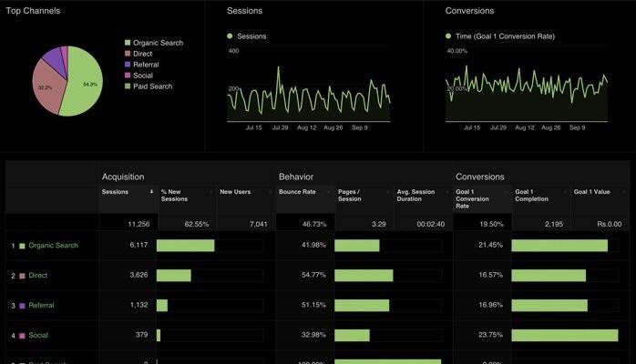Click the Referral legend color square
The width and height of the screenshot is (636, 364).
tap(128, 65)
